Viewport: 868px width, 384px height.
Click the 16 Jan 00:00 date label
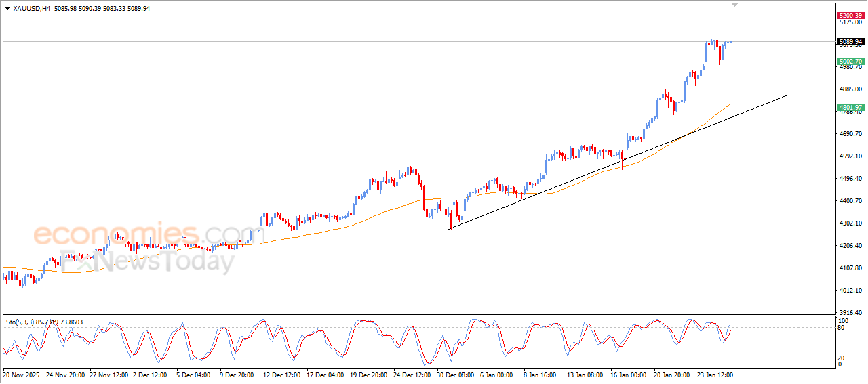coord(629,375)
